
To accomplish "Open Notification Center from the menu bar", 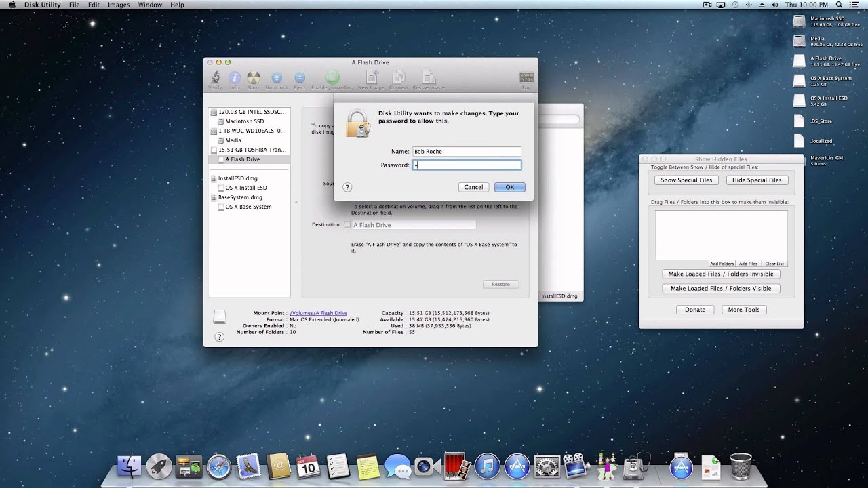I will (x=855, y=5).
